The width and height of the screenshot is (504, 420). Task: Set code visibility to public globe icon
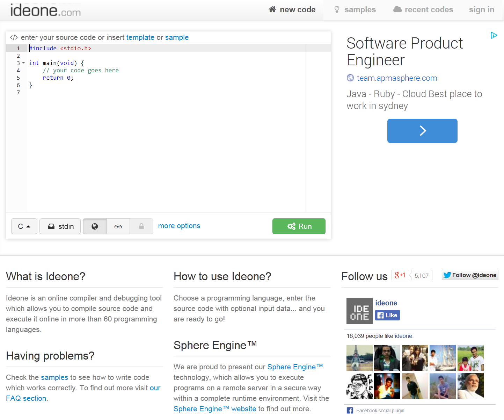coord(95,226)
